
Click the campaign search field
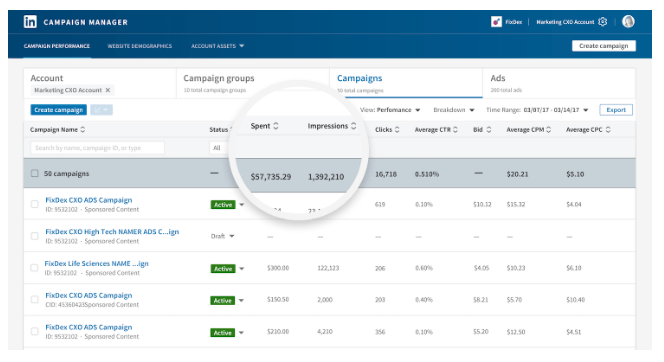(97, 148)
